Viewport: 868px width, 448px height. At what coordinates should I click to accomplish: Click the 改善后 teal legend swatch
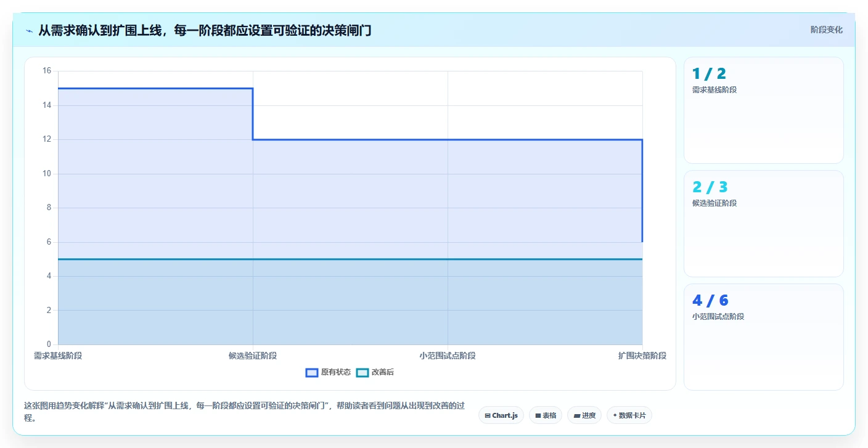[362, 372]
